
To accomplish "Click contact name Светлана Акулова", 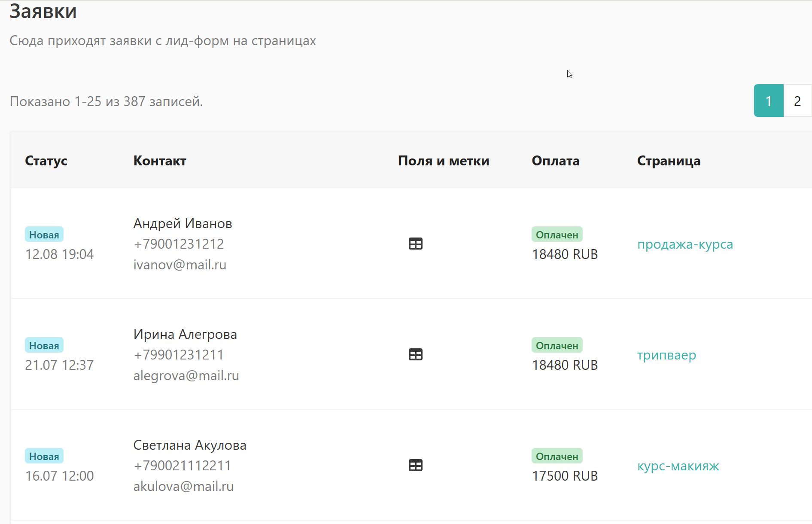I will click(x=189, y=445).
